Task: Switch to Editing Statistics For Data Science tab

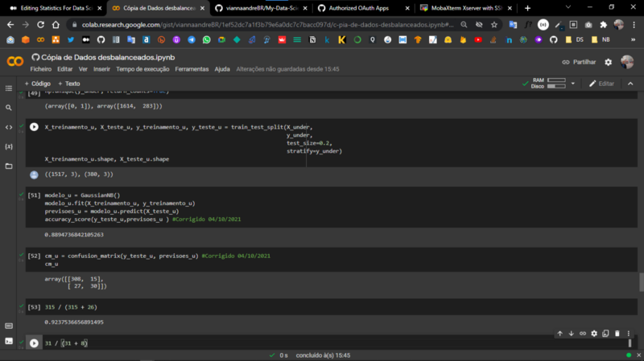Action: pyautogui.click(x=56, y=8)
